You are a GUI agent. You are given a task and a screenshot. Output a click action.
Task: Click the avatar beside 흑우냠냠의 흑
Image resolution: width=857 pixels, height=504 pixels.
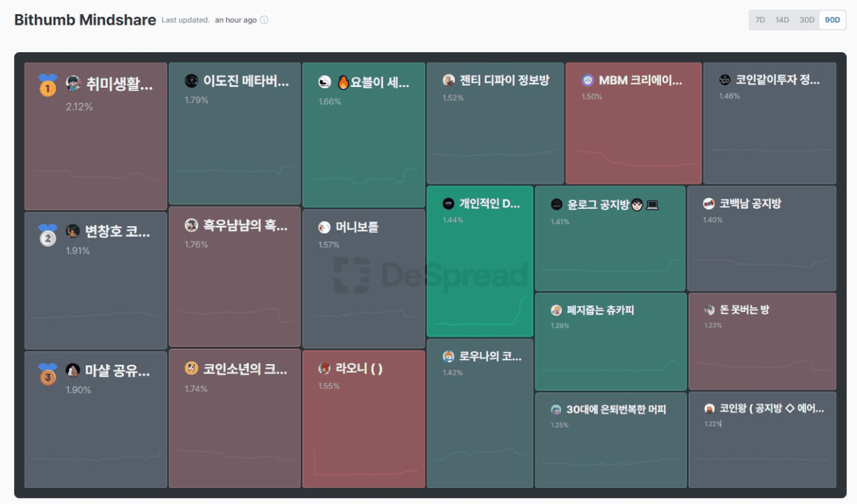(x=191, y=225)
